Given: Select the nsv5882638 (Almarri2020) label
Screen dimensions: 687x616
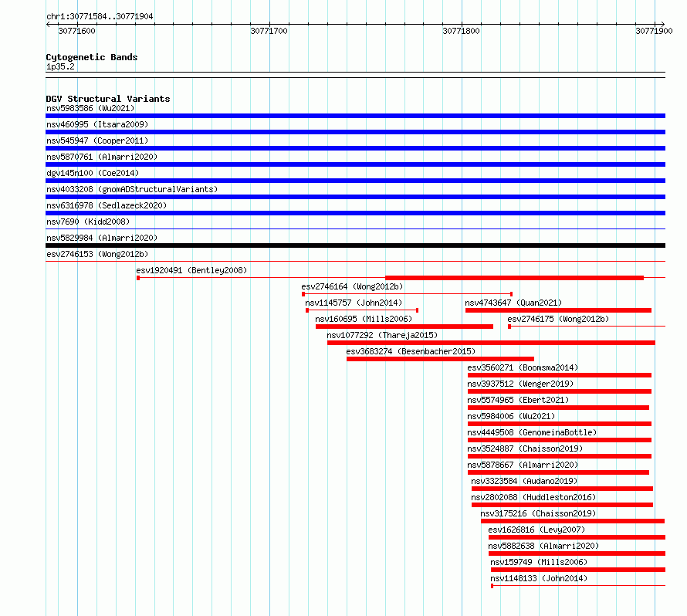Looking at the screenshot, I should (543, 546).
